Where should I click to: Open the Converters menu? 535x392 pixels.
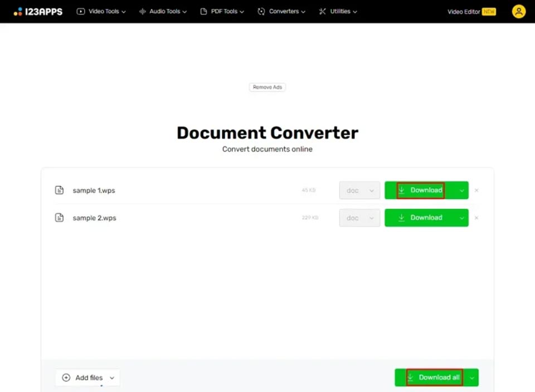click(281, 11)
